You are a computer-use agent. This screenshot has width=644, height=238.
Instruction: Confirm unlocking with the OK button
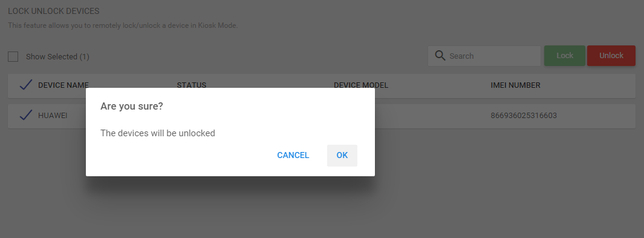(x=342, y=156)
